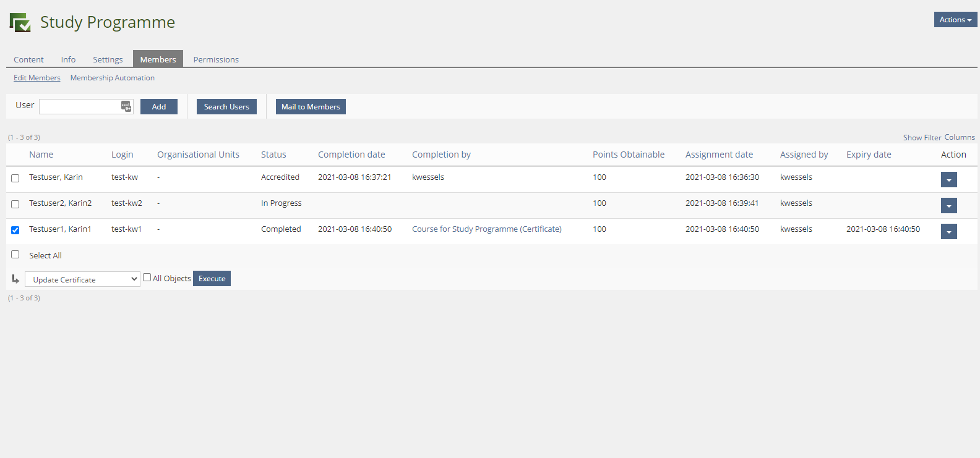Open action menu for Testuser, Karin
980x458 pixels.
[x=948, y=179]
